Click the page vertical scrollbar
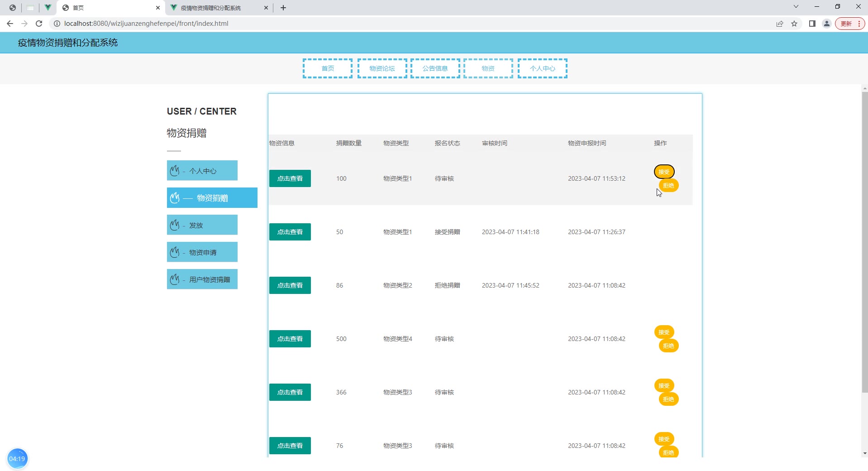This screenshot has width=868, height=471. click(864, 240)
